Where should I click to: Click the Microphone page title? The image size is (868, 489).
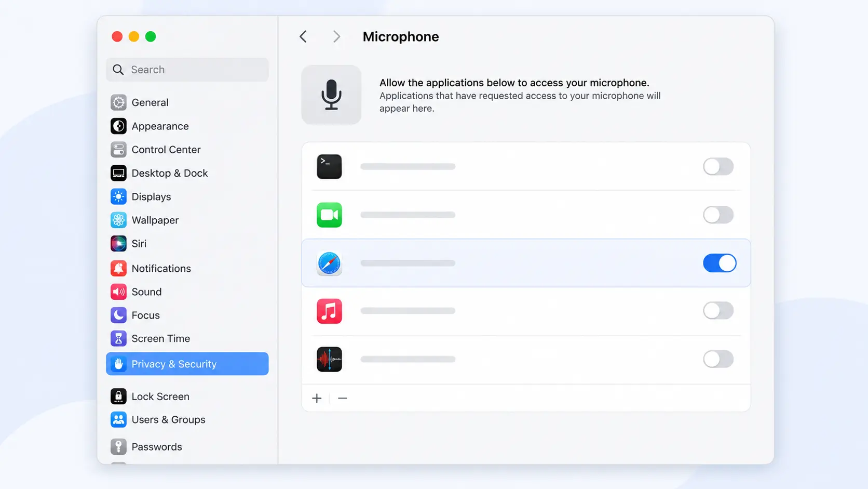pos(401,36)
